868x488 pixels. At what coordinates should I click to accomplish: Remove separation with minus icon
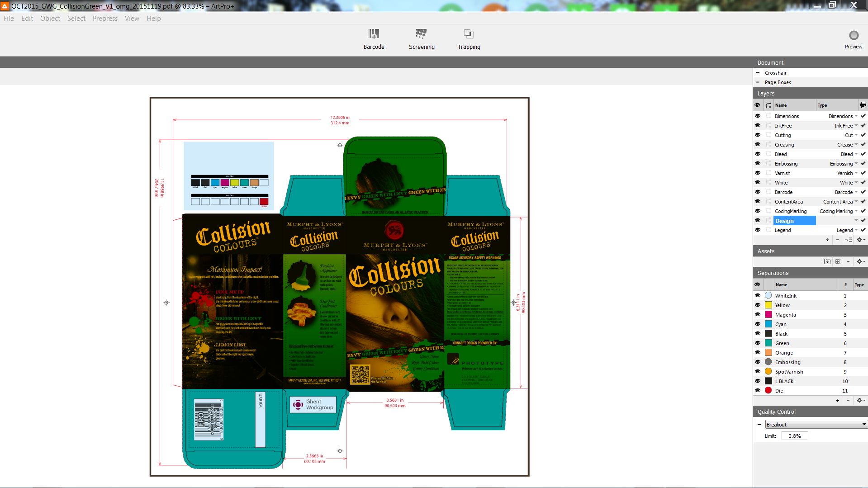[x=848, y=400]
